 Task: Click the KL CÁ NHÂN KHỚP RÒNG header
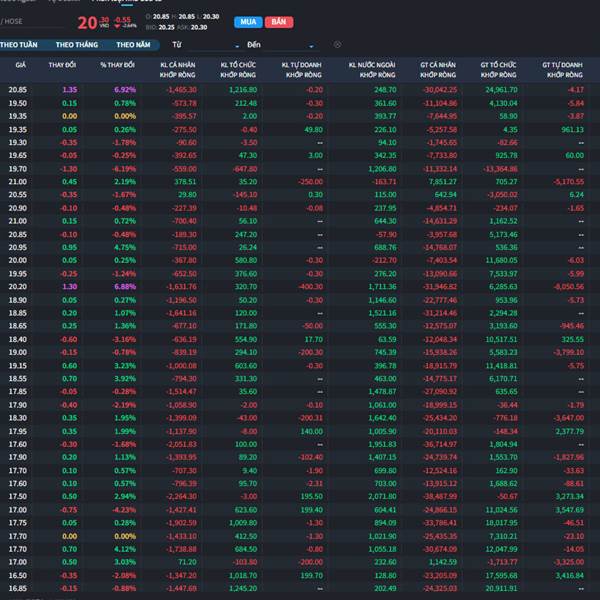pyautogui.click(x=178, y=70)
